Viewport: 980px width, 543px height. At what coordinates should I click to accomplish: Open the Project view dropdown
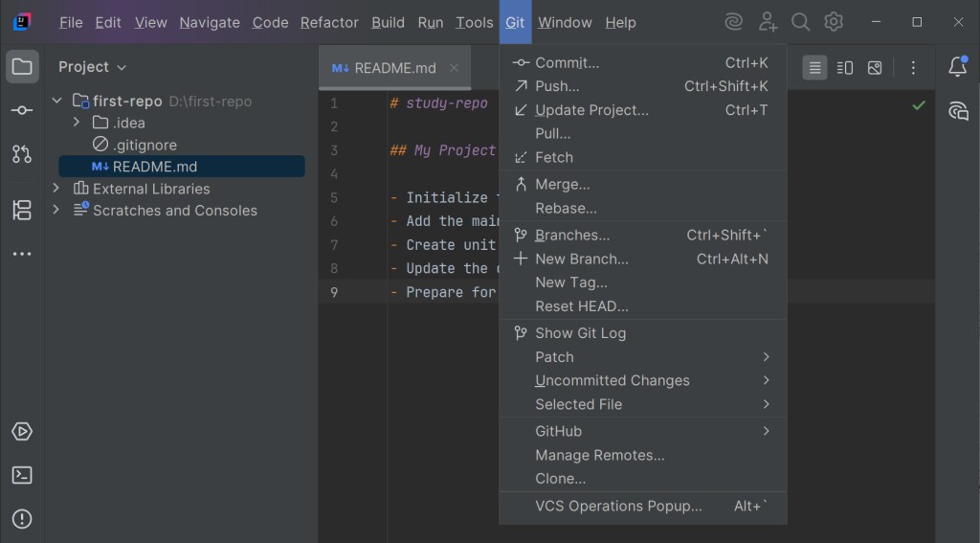pos(93,67)
